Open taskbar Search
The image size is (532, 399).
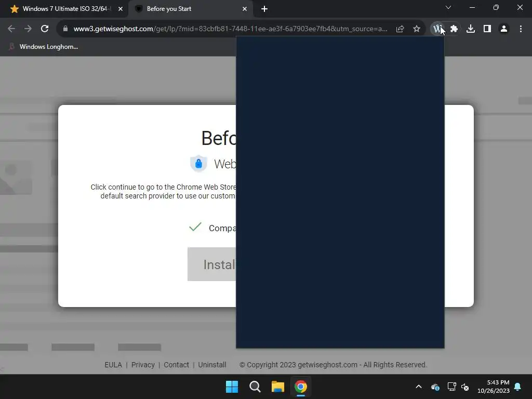(255, 387)
